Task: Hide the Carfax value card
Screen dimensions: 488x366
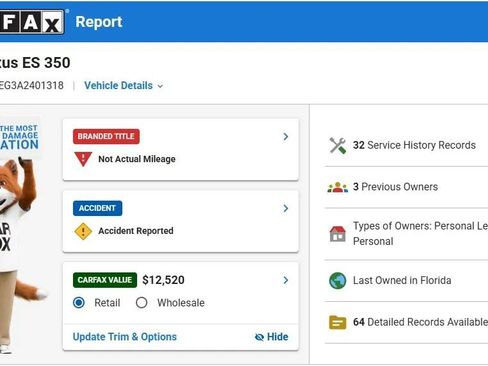Action: [271, 337]
